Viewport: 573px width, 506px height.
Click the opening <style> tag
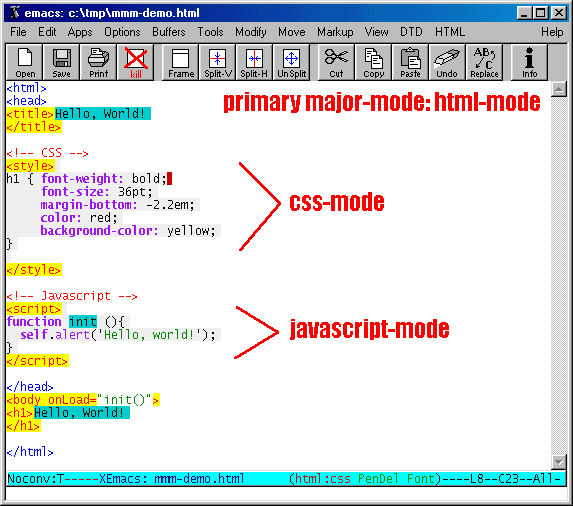tap(30, 166)
